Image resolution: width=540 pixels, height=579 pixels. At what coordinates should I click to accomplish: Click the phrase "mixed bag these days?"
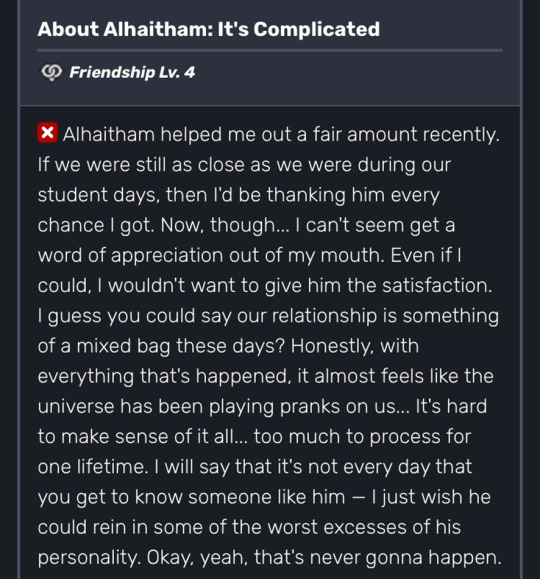pyautogui.click(x=180, y=346)
